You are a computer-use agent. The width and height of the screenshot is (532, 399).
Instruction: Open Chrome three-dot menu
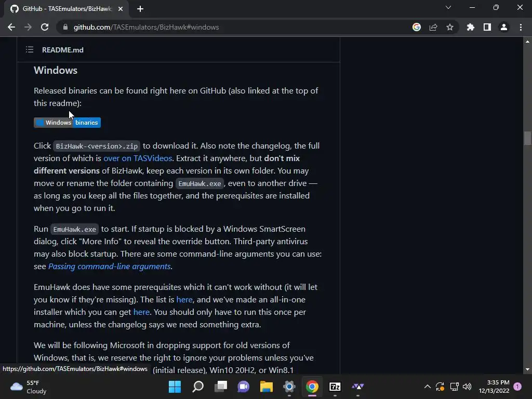[x=521, y=27]
